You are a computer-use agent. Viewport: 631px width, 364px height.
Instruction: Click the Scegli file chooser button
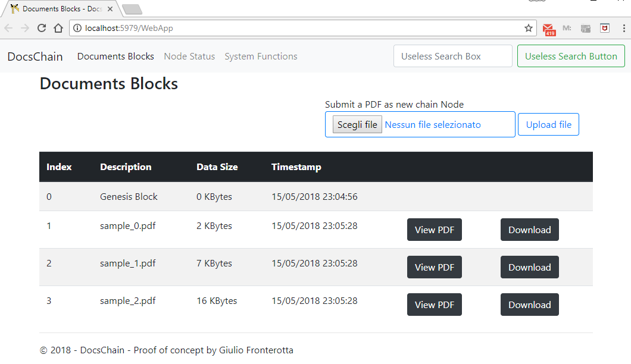(357, 124)
